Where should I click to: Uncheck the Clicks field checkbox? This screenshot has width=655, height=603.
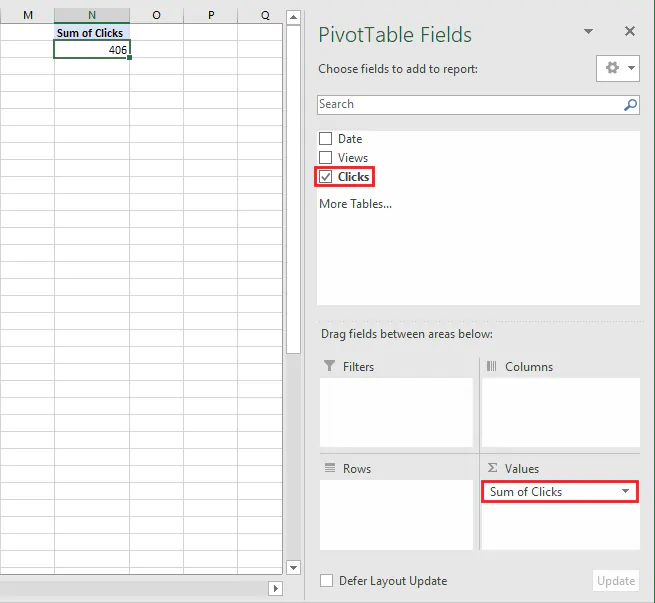tap(325, 177)
